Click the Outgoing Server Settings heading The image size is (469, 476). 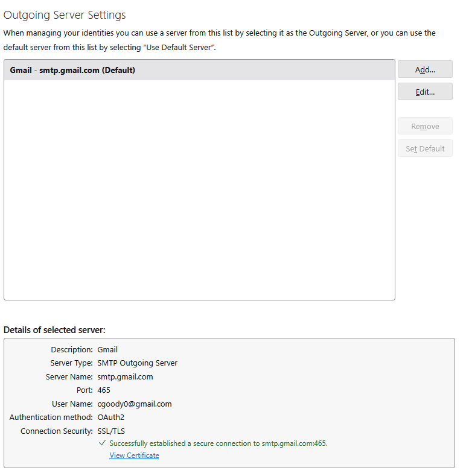[x=65, y=14]
